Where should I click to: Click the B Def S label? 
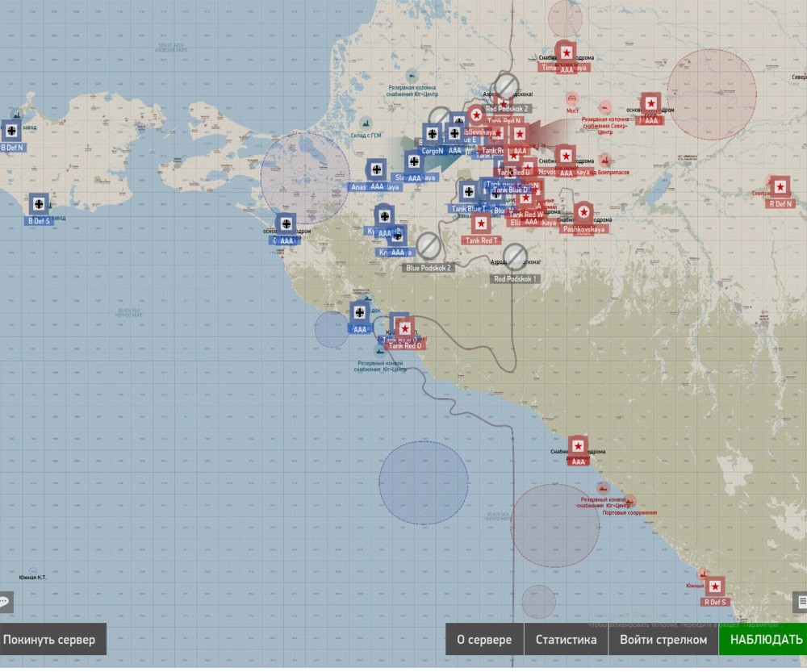point(39,221)
